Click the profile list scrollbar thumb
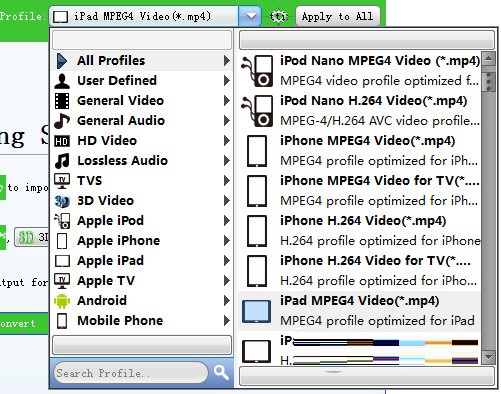 tap(489, 82)
